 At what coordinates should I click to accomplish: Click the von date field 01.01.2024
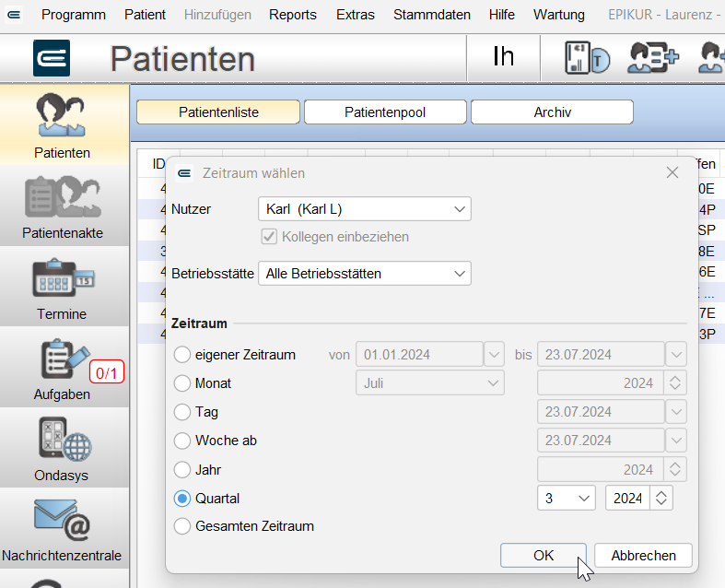tap(419, 355)
